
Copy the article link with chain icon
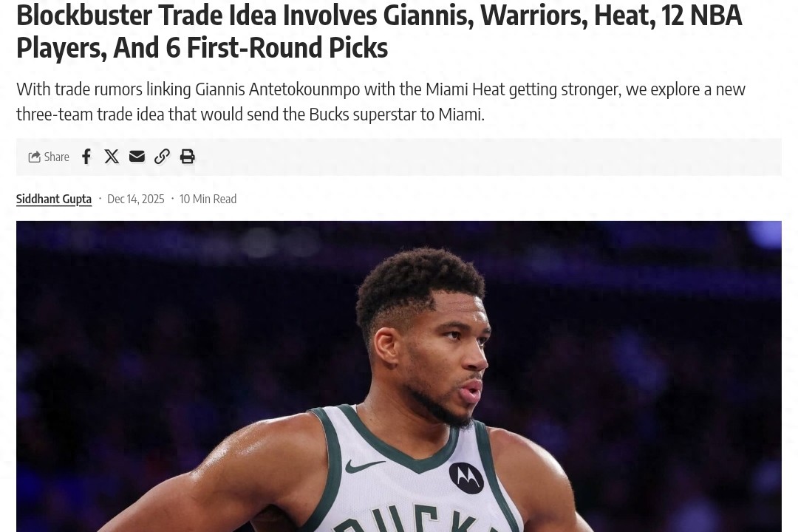point(162,157)
